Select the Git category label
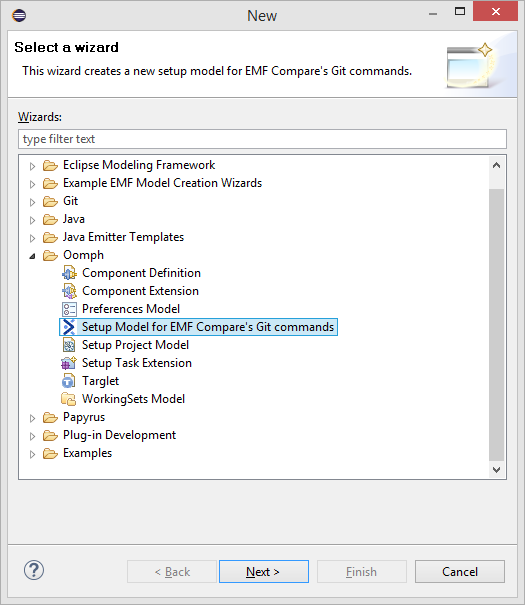This screenshot has width=525, height=605. click(71, 201)
